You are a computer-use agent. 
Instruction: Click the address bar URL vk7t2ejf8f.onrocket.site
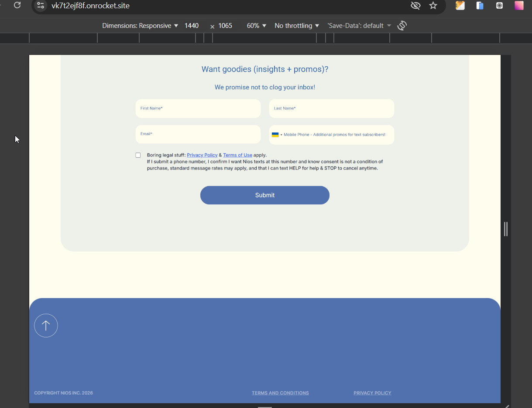click(90, 6)
